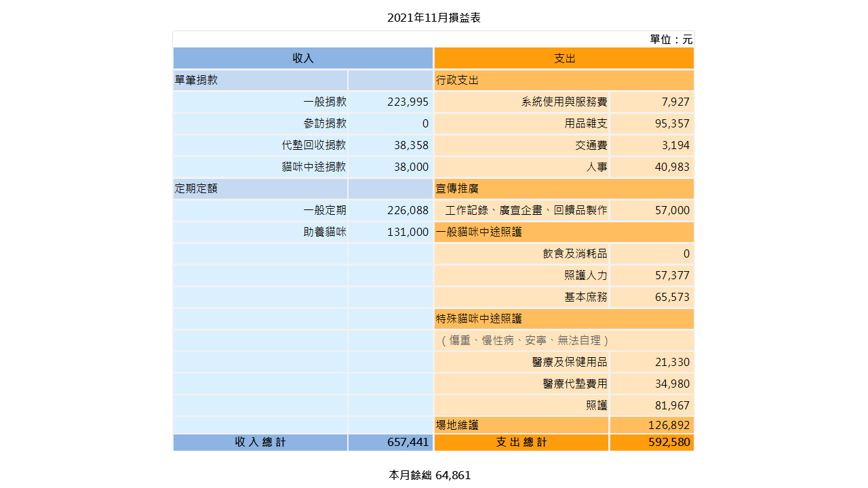Viewport: 868px width, 488px height.
Task: Click the 貓咪中途捐款 label
Action: 314,167
